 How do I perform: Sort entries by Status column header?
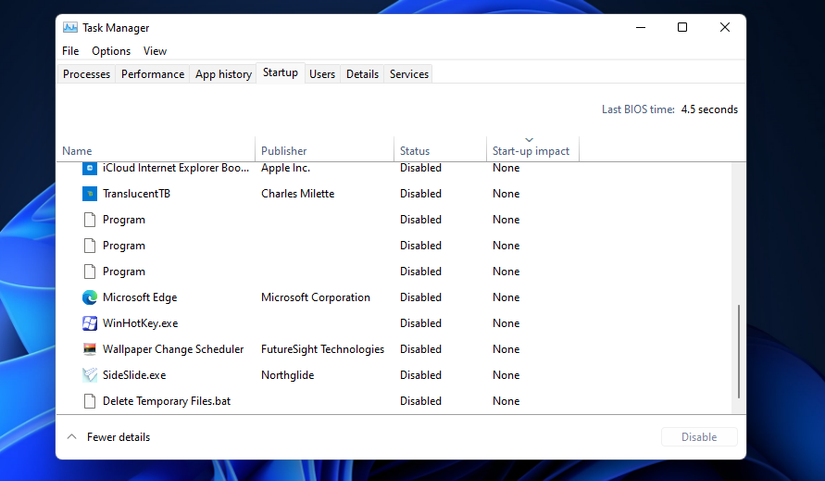tap(415, 151)
